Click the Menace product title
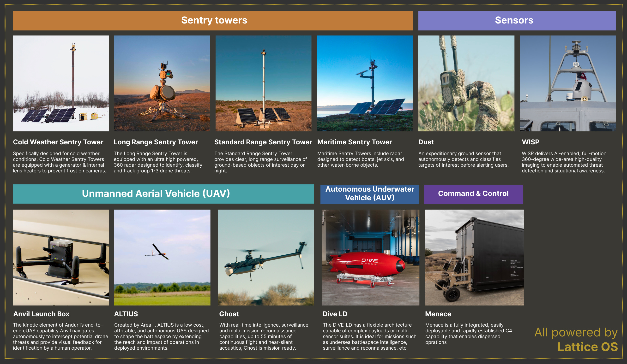The image size is (627, 364). tap(438, 314)
